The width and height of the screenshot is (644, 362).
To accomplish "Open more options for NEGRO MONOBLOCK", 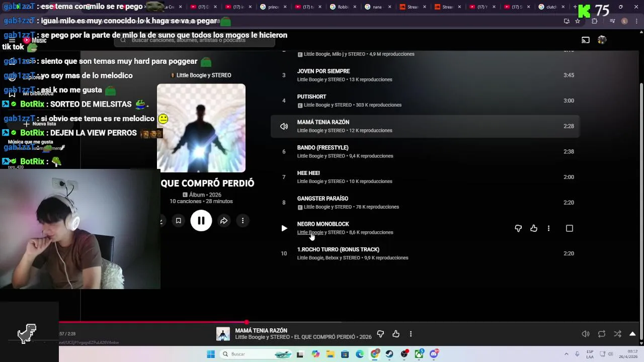I will [548, 228].
